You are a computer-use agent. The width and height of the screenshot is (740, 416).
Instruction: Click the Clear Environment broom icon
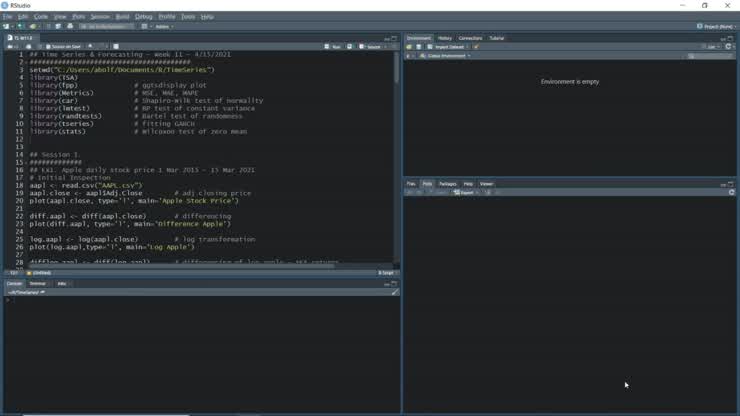point(476,47)
